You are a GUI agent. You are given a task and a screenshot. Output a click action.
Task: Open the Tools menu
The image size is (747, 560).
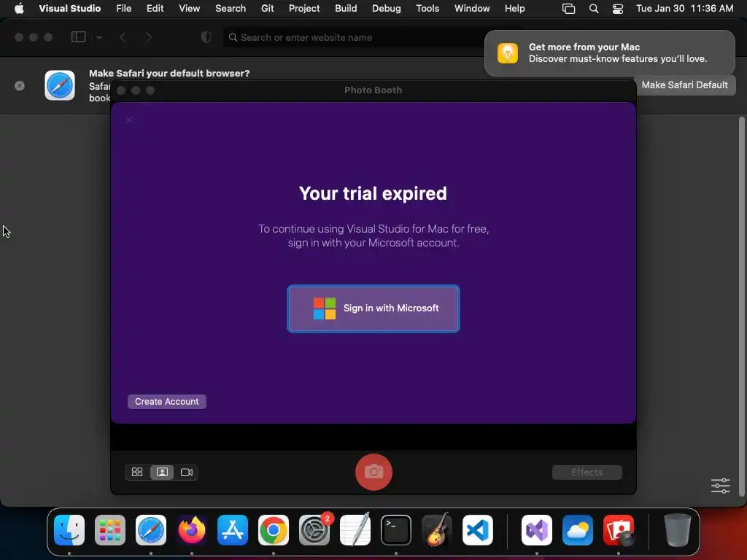click(427, 9)
